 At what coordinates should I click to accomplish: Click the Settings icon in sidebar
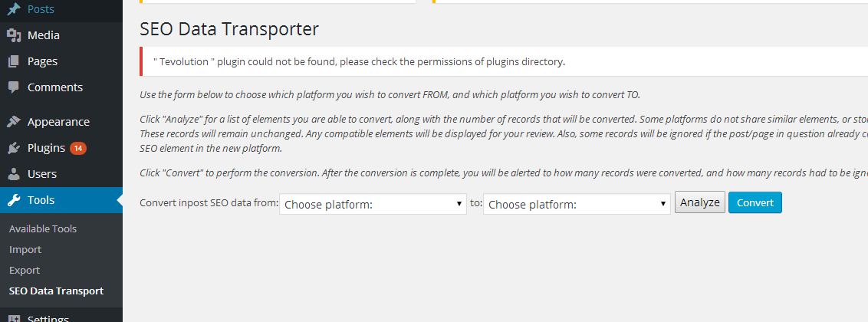click(x=14, y=319)
